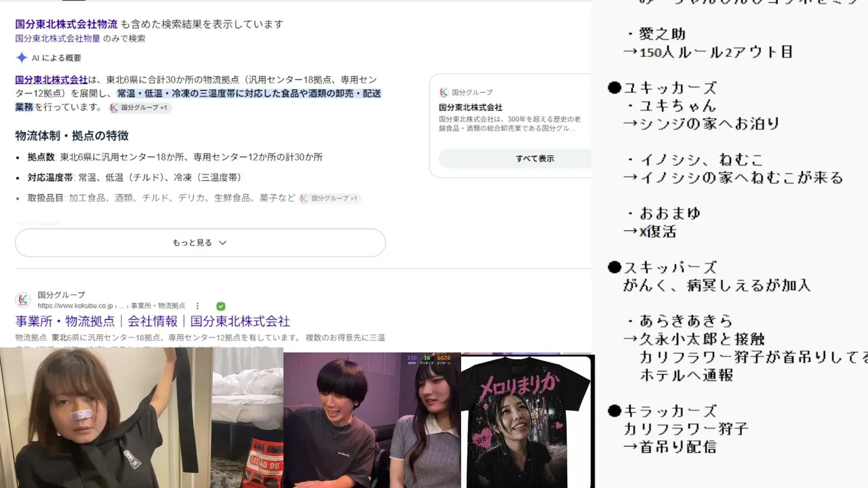The height and width of the screenshot is (488, 868).
Task: Open the 国分グループ +1 source chip after "業務を行っています"
Action: tap(140, 107)
